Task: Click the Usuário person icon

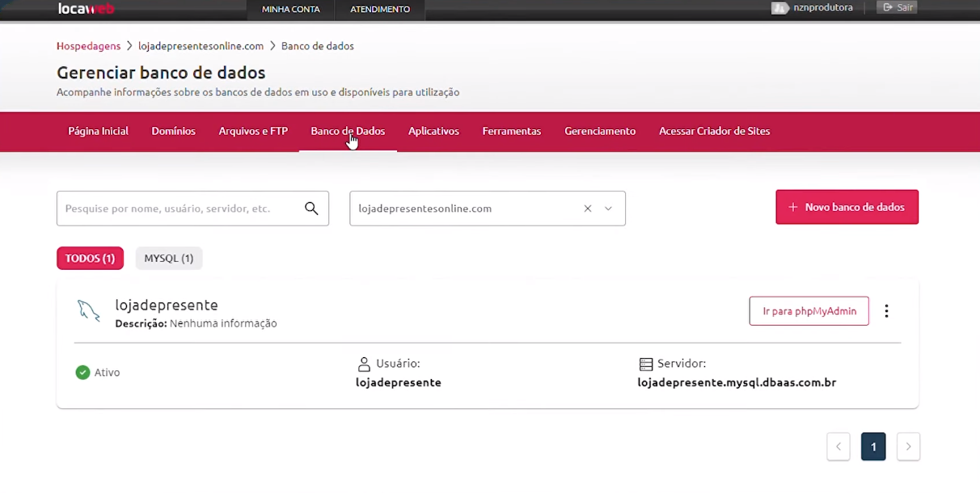Action: coord(364,364)
